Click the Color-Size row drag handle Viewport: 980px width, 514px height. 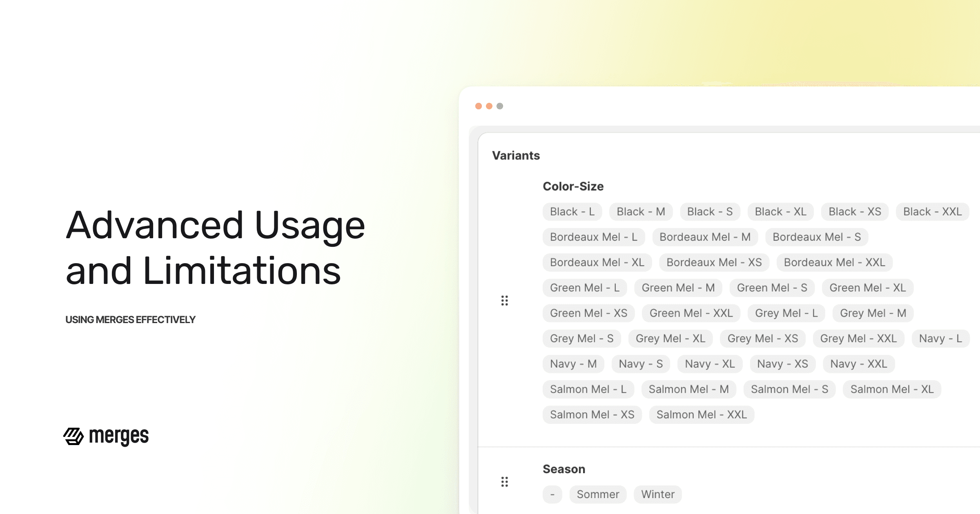pos(505,301)
